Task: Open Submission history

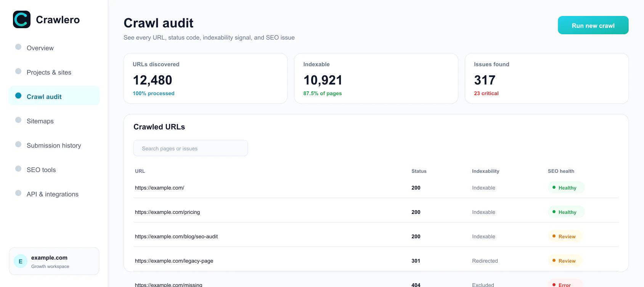Action: point(54,145)
